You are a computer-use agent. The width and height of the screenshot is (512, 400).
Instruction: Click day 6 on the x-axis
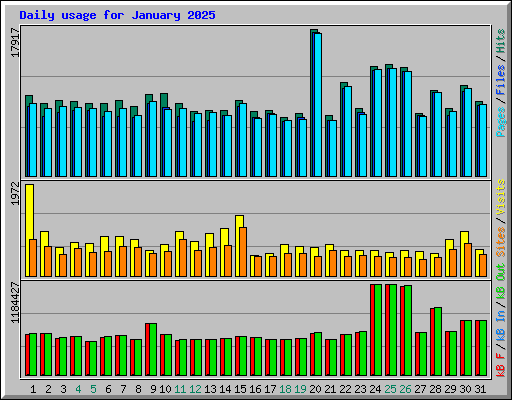(x=108, y=389)
